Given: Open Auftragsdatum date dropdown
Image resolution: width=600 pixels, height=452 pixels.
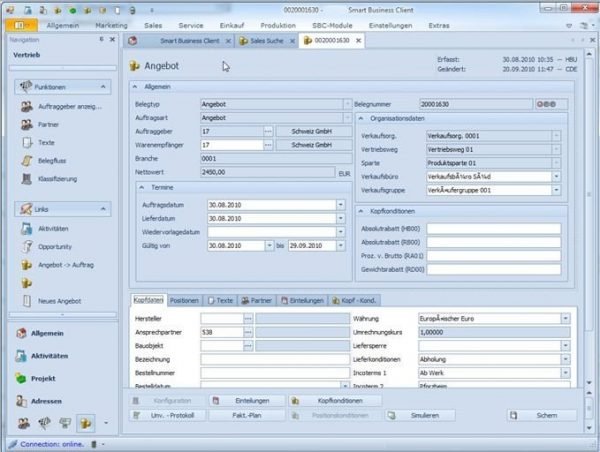Looking at the screenshot, I should 341,205.
